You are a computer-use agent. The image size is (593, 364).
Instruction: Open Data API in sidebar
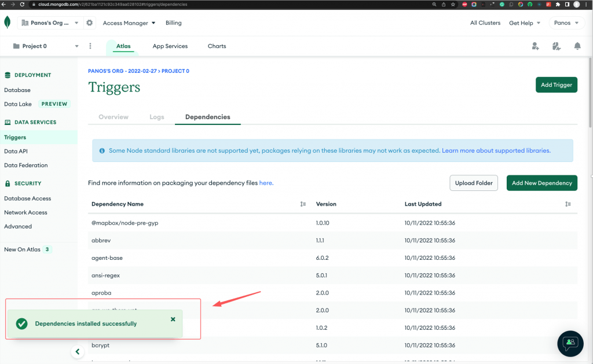16,151
